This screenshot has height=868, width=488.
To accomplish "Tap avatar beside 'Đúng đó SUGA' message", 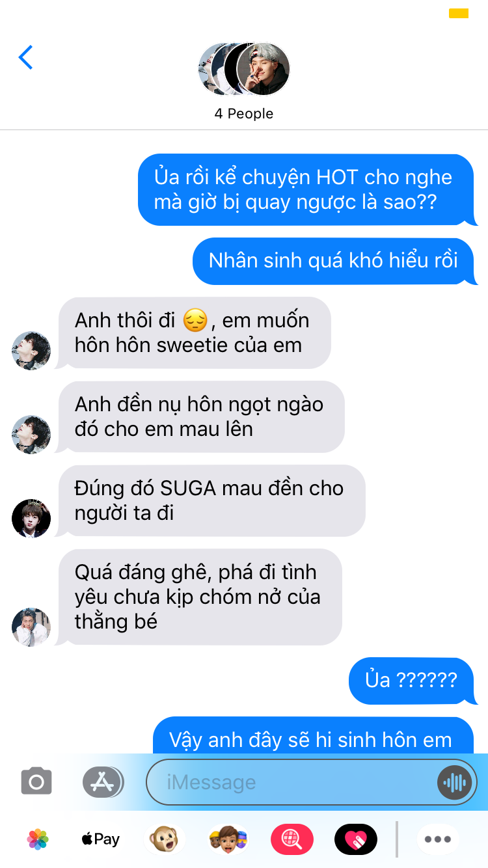I will click(x=31, y=518).
